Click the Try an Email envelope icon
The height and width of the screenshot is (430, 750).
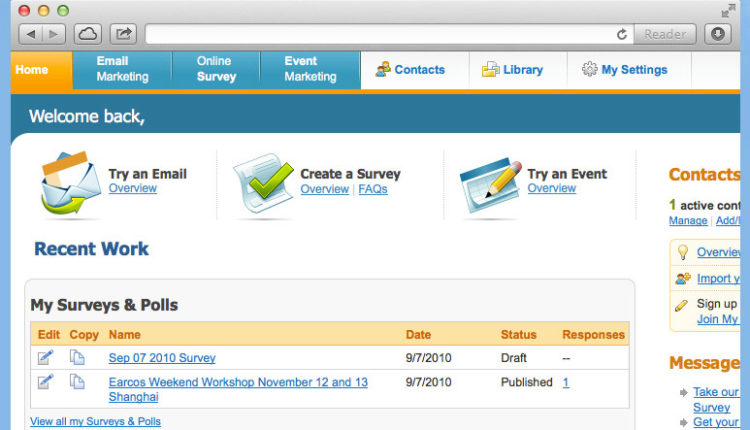coord(68,183)
